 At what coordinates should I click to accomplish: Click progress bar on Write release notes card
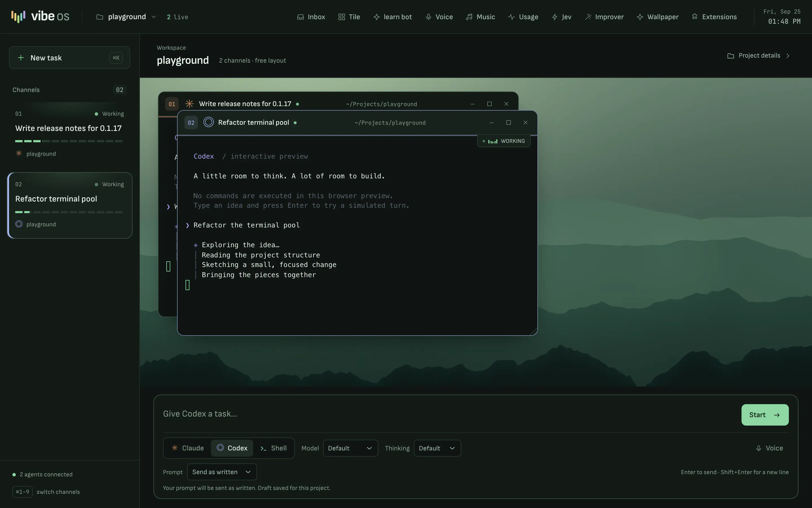coord(69,141)
